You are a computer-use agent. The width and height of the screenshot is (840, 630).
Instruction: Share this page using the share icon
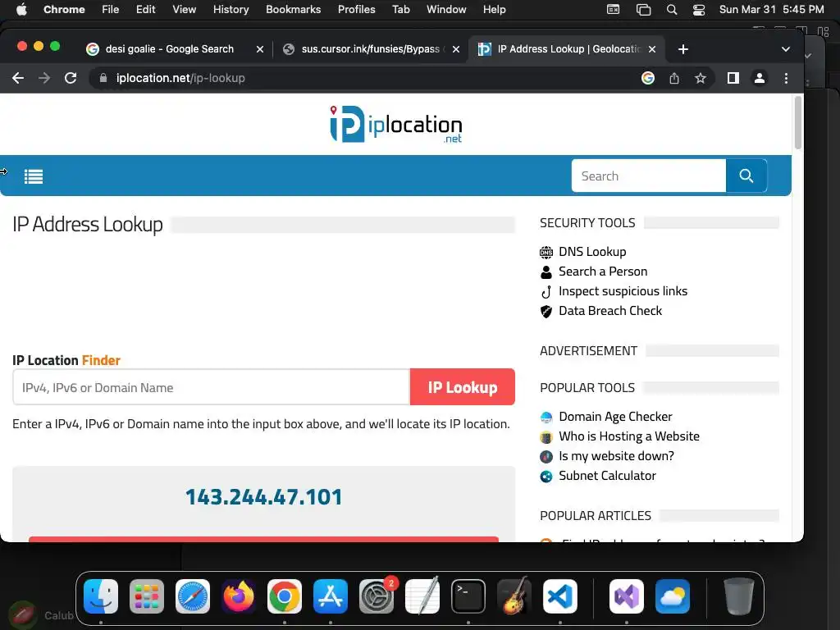pos(674,78)
